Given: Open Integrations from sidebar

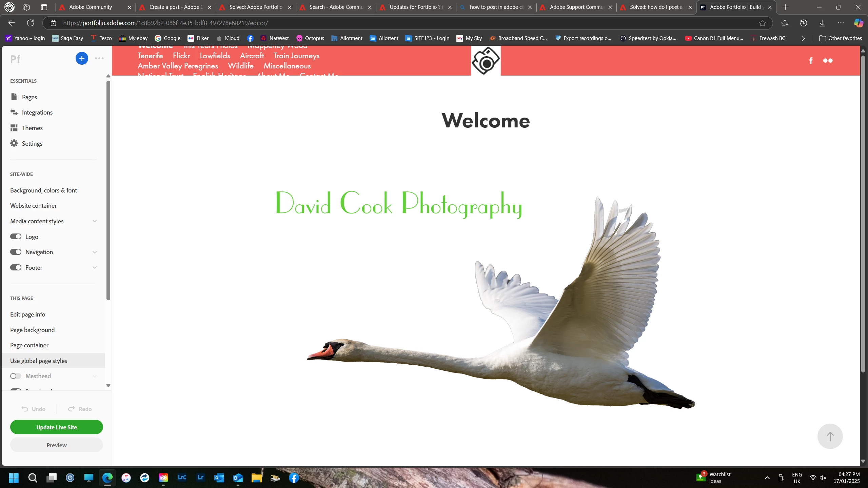Looking at the screenshot, I should pyautogui.click(x=37, y=112).
